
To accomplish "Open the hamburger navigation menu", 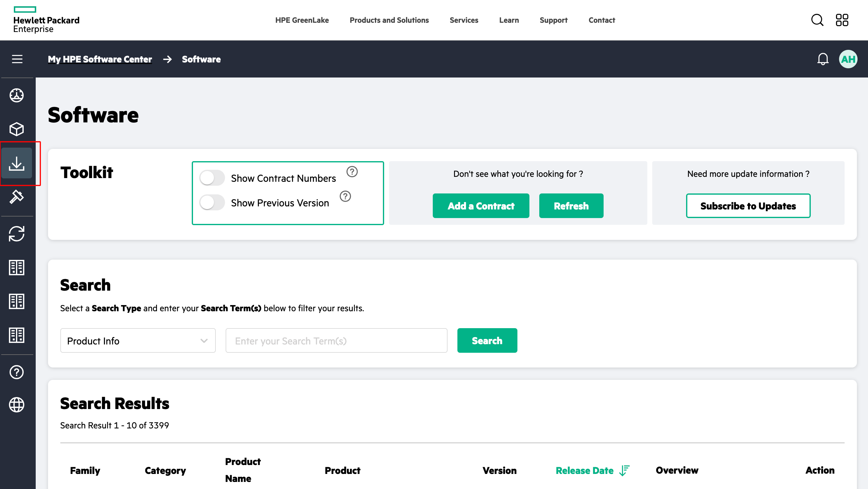I will click(17, 59).
